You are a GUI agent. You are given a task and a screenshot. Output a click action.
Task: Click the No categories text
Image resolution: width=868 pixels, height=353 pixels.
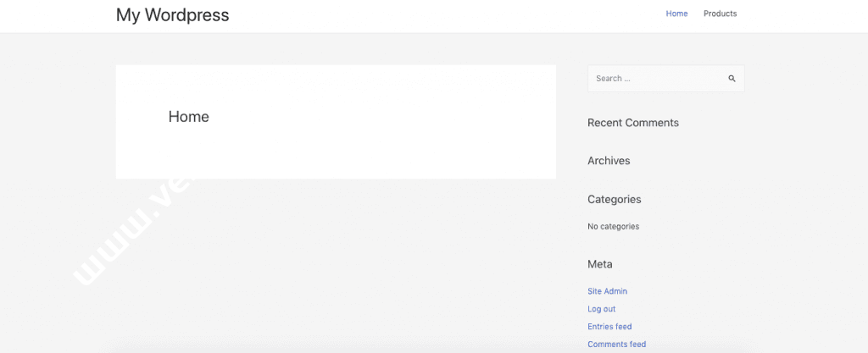pos(613,227)
